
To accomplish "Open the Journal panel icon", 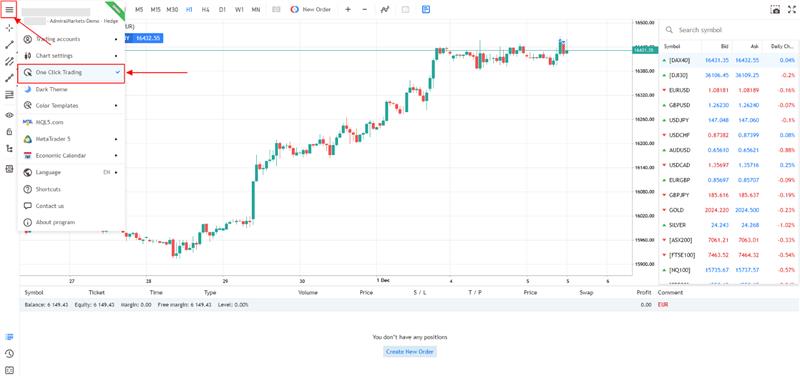I will (x=9, y=370).
